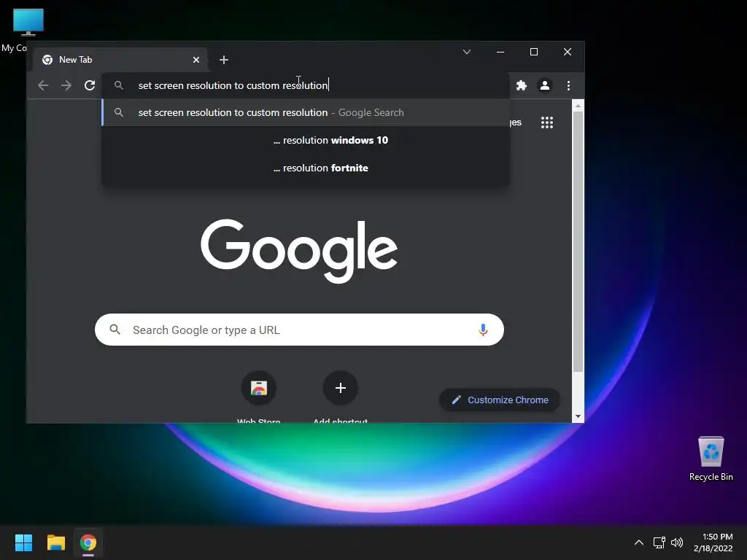Image resolution: width=747 pixels, height=560 pixels.
Task: Reload the page with the refresh icon
Action: [x=90, y=85]
